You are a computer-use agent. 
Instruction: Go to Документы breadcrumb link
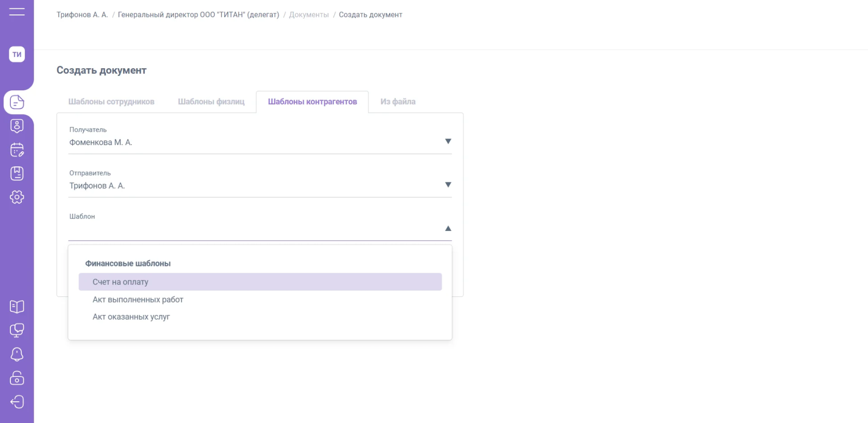point(309,15)
